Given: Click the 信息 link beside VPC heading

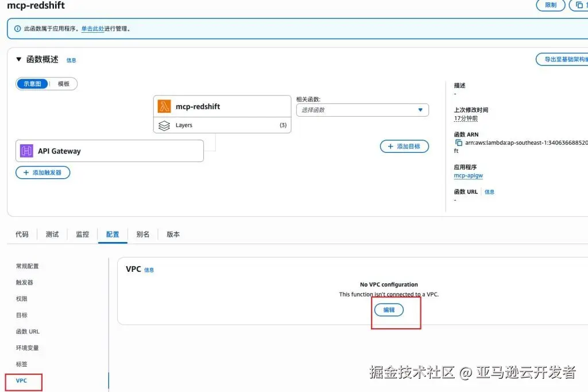Looking at the screenshot, I should coord(149,270).
